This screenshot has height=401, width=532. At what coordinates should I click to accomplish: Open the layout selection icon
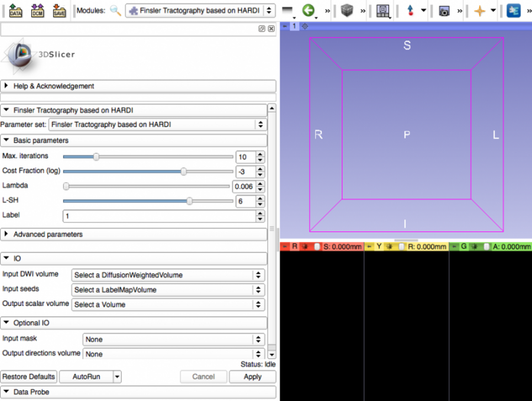click(383, 11)
